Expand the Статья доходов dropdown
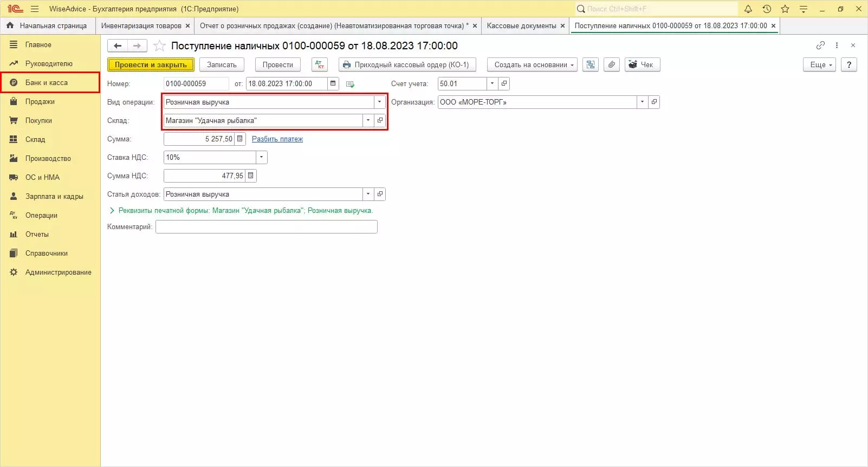 [x=368, y=194]
